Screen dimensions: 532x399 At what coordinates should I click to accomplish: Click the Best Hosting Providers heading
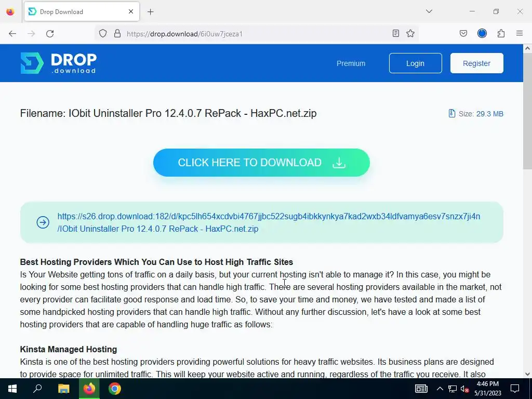pos(156,262)
